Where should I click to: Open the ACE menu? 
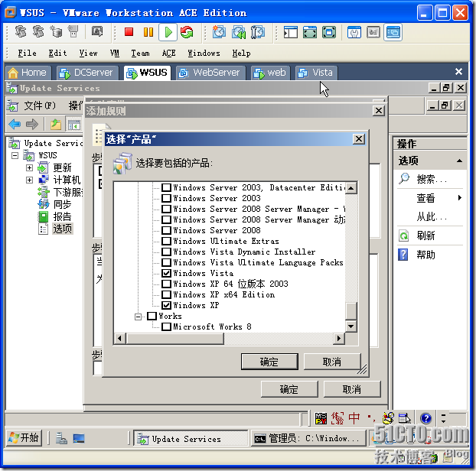[168, 53]
